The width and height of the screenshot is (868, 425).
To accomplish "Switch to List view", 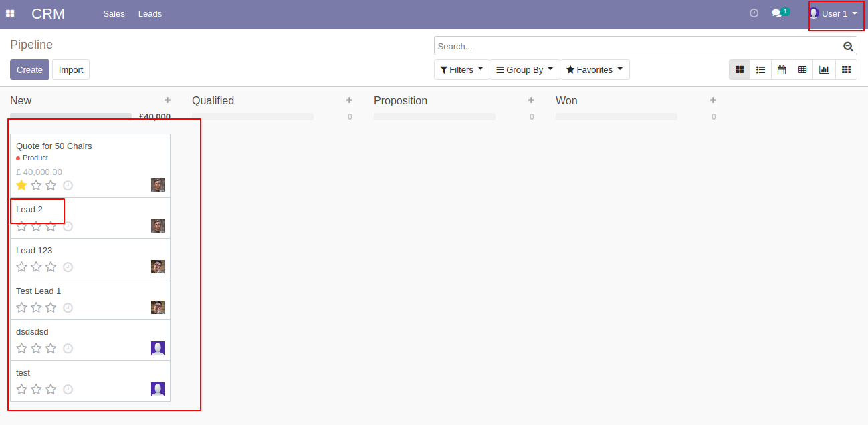I will tap(760, 69).
